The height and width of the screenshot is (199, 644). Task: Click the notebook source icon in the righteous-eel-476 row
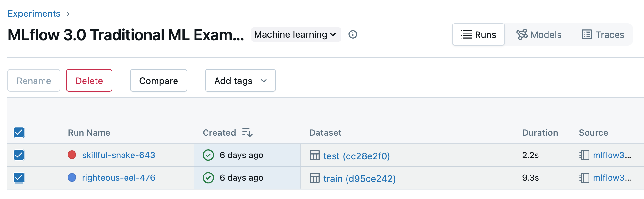tap(584, 178)
